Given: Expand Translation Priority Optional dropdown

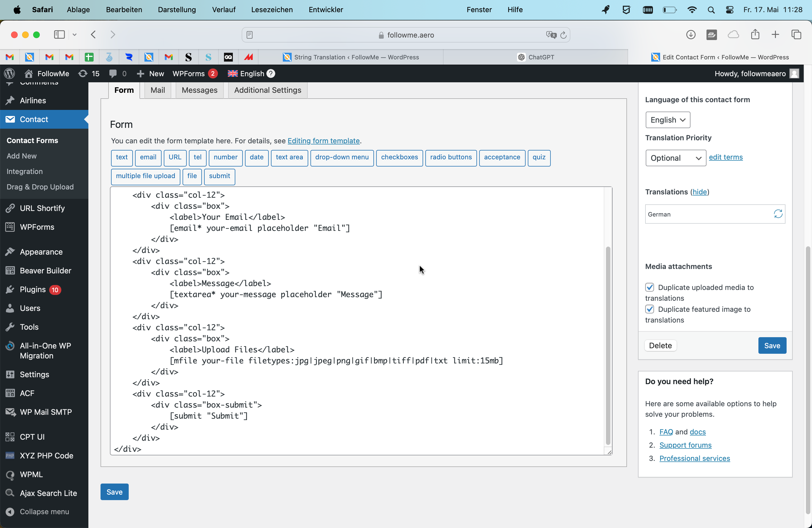Looking at the screenshot, I should [x=676, y=158].
